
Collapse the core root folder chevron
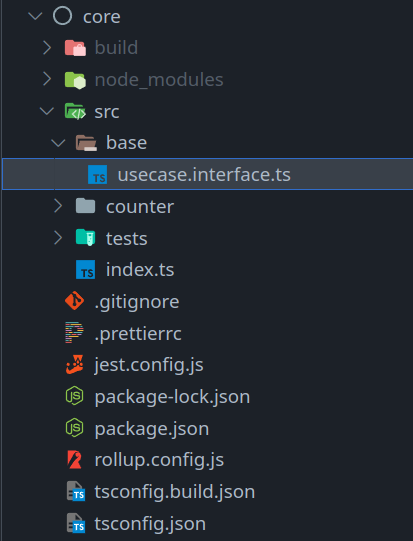[35, 16]
